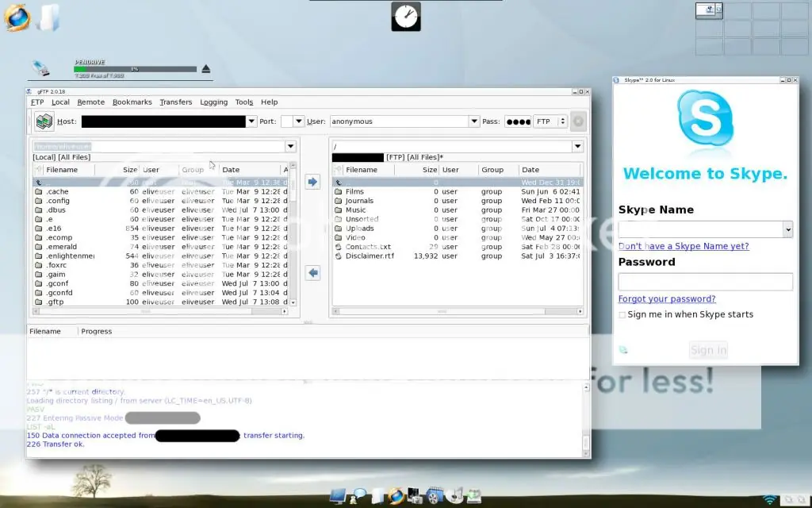Click the Contacts.txt file icon
Viewport: 812px width, 508px height.
[338, 247]
